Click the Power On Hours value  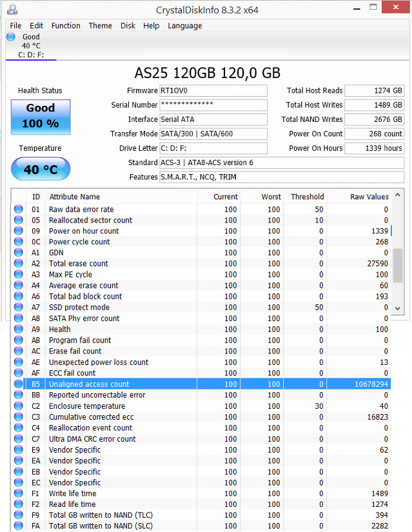(375, 148)
